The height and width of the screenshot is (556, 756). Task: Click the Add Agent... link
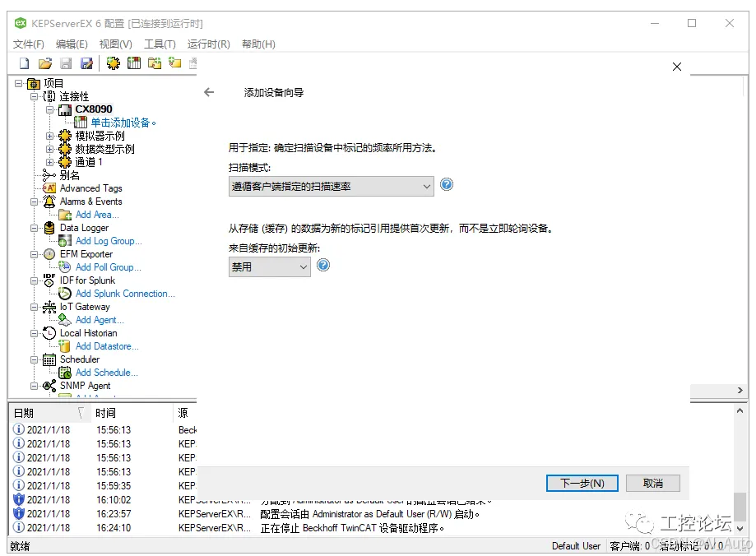(x=100, y=320)
